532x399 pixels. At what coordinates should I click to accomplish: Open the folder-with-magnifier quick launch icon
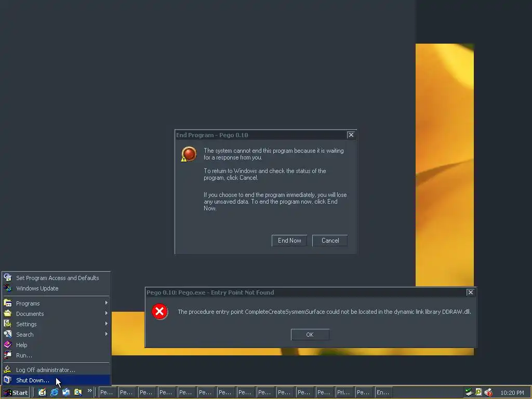[x=78, y=392]
